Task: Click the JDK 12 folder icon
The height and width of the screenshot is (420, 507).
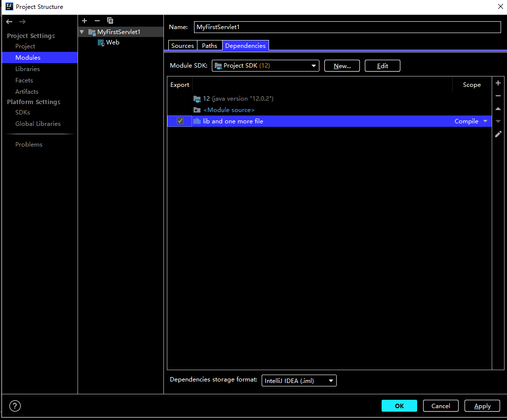Action: 197,99
